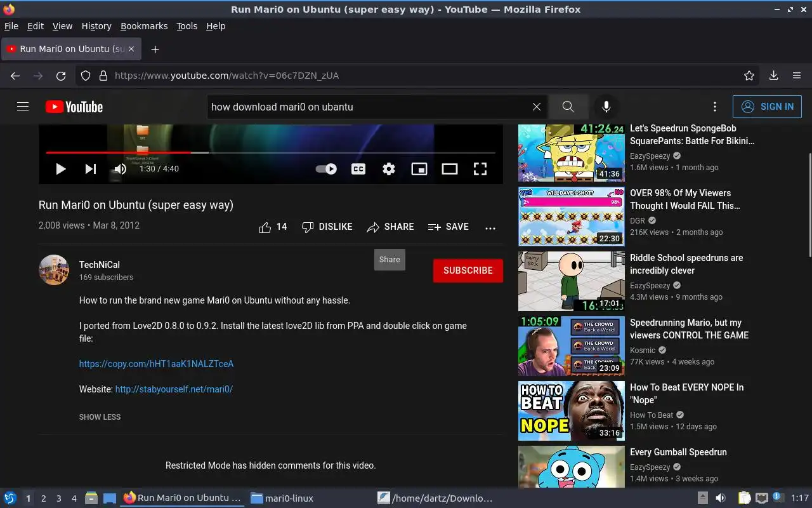Toggle the autoplay switch
The width and height of the screenshot is (812, 508).
pyautogui.click(x=326, y=169)
